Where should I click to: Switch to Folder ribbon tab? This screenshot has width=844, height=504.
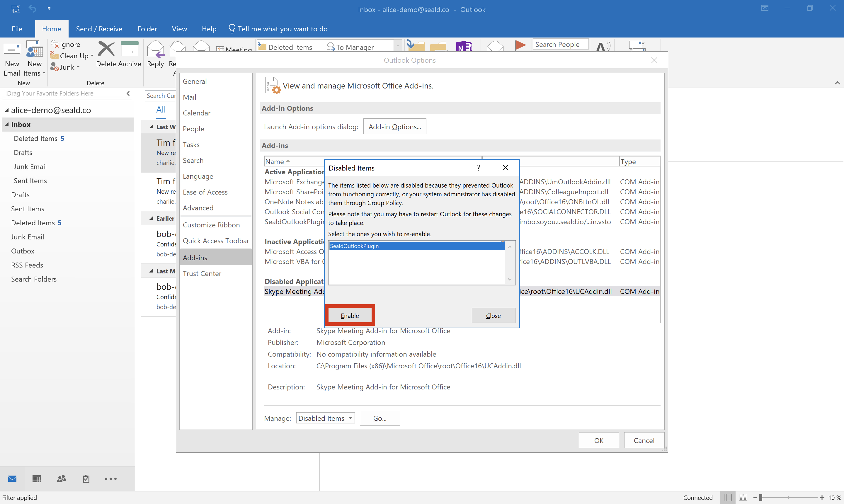[x=147, y=29]
